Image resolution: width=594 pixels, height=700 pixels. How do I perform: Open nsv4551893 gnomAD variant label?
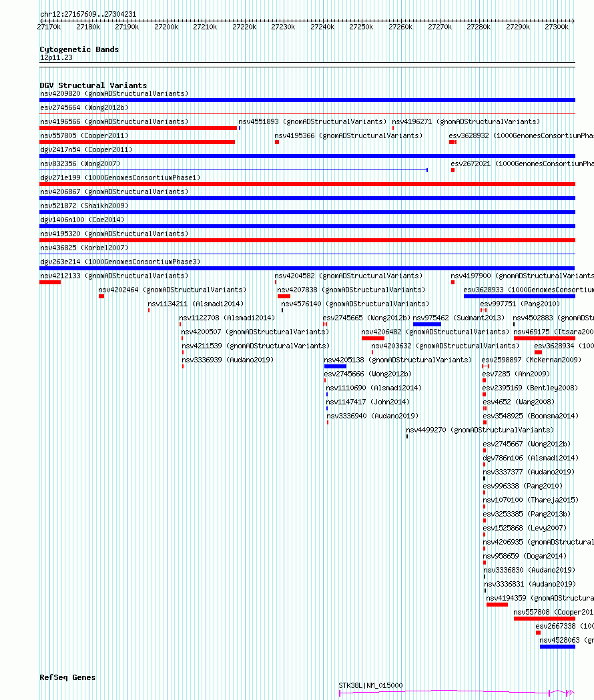[312, 121]
